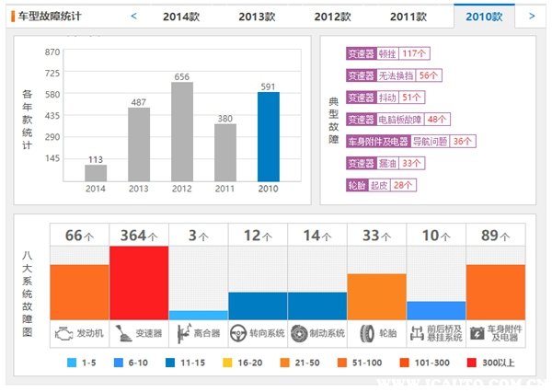This screenshot has height=392, width=552.
Task: Click the body accessories (车身附件及电器) icon
Action: (x=477, y=333)
